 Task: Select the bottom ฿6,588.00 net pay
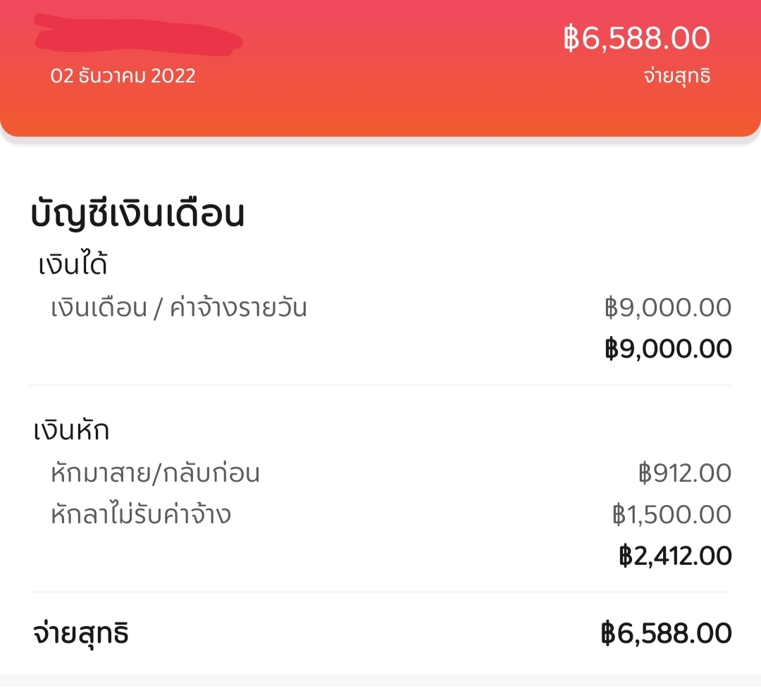click(666, 633)
